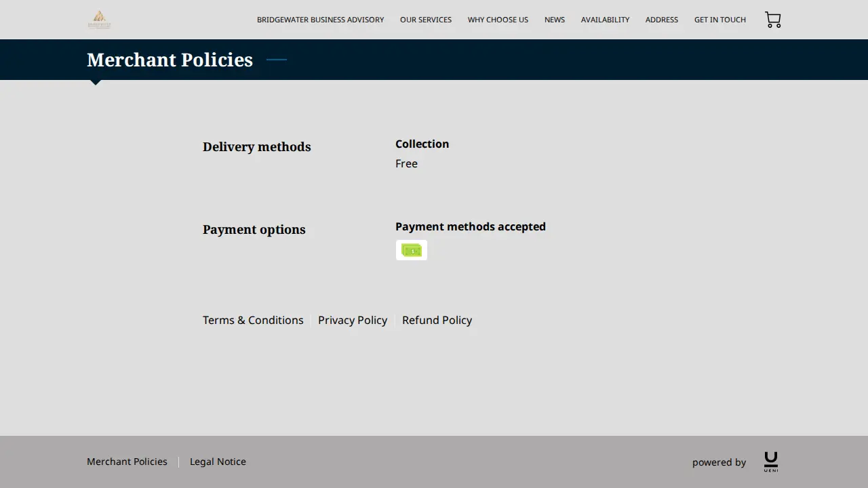Screen dimensions: 868x488
Task: Click 'Payment methods accepted' label
Action: pyautogui.click(x=471, y=226)
